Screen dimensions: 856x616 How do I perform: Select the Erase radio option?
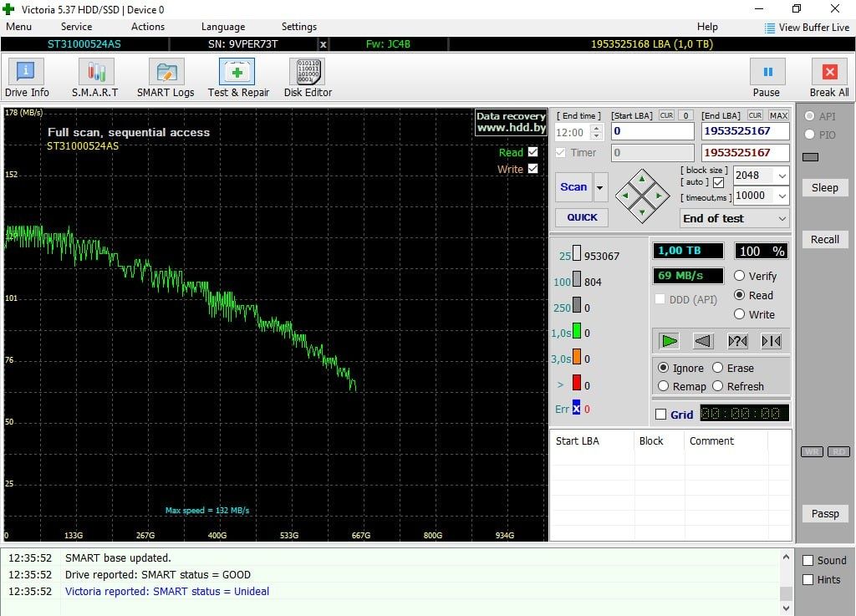717,368
